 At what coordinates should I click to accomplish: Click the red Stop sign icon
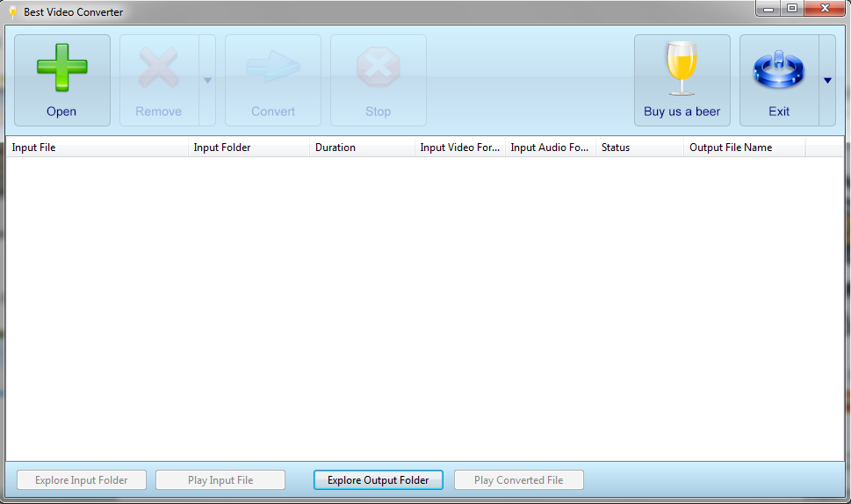click(379, 68)
